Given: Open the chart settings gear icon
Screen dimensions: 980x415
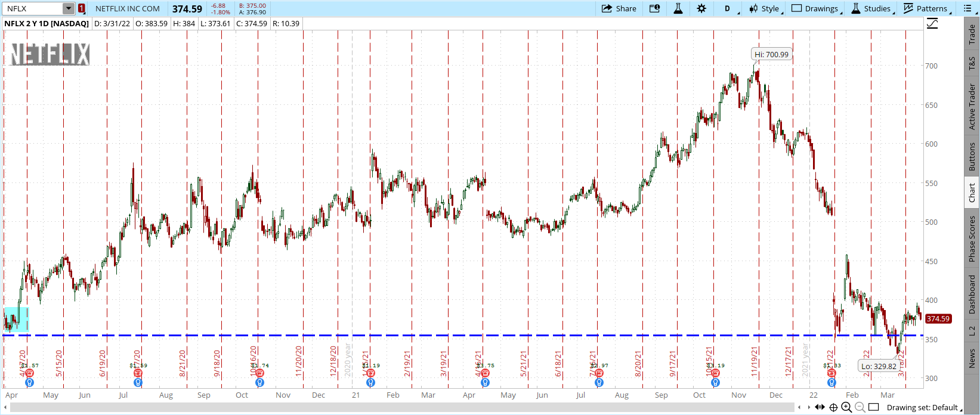Looking at the screenshot, I should [x=701, y=8].
